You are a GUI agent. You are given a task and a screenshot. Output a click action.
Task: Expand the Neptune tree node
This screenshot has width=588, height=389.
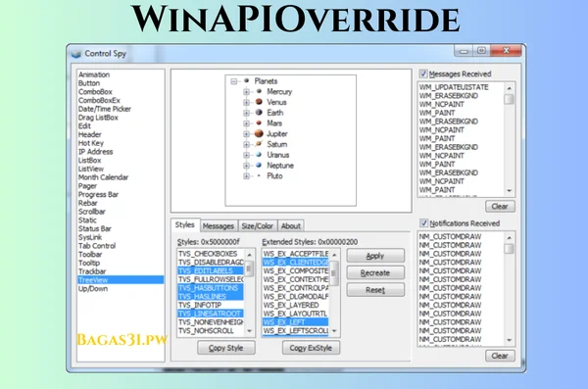246,165
